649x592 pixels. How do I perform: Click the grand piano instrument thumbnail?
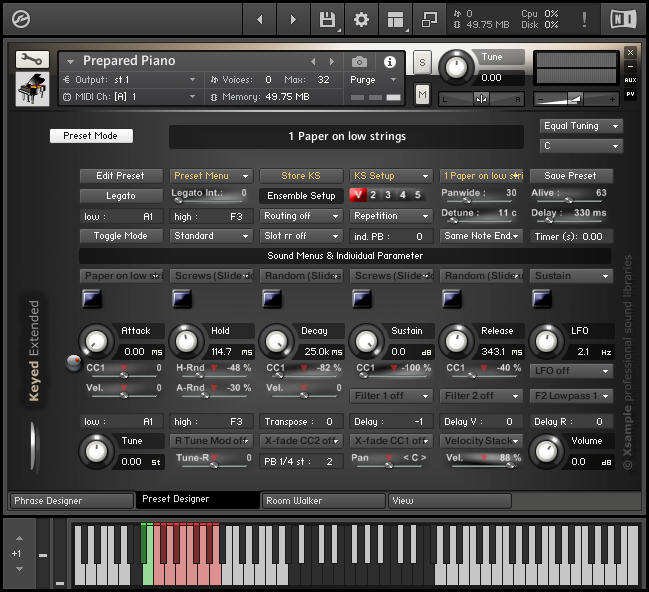pos(32,89)
